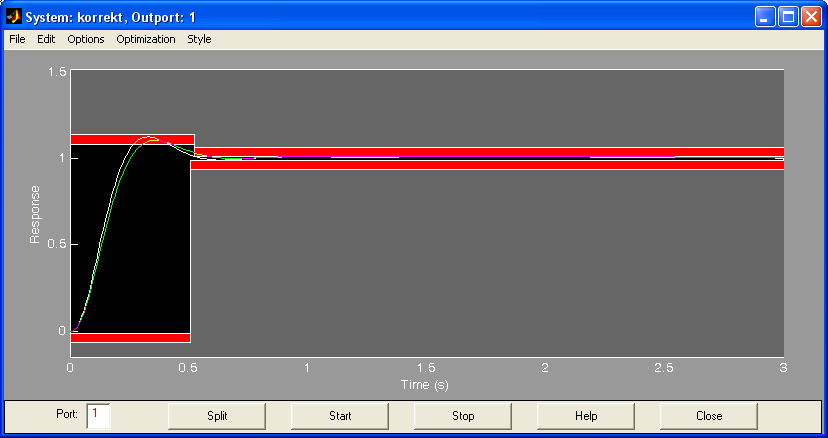
Task: Open the Style menu
Action: tap(199, 39)
